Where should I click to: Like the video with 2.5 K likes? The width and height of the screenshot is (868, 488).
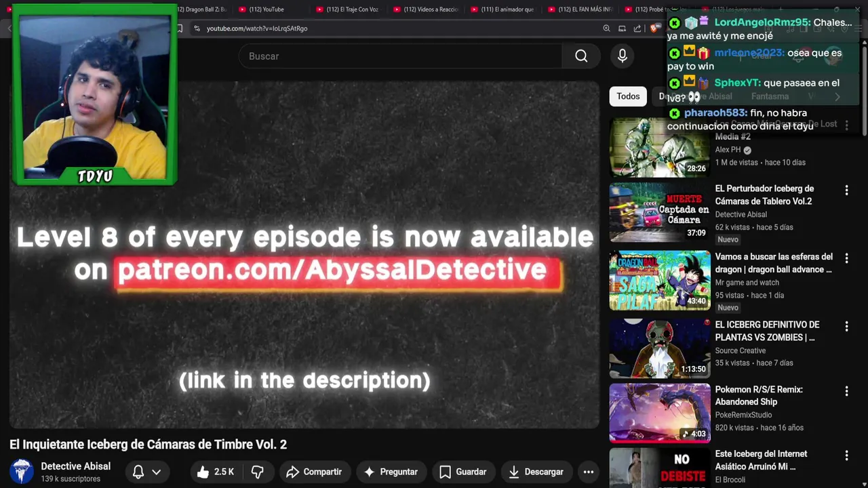pyautogui.click(x=216, y=472)
